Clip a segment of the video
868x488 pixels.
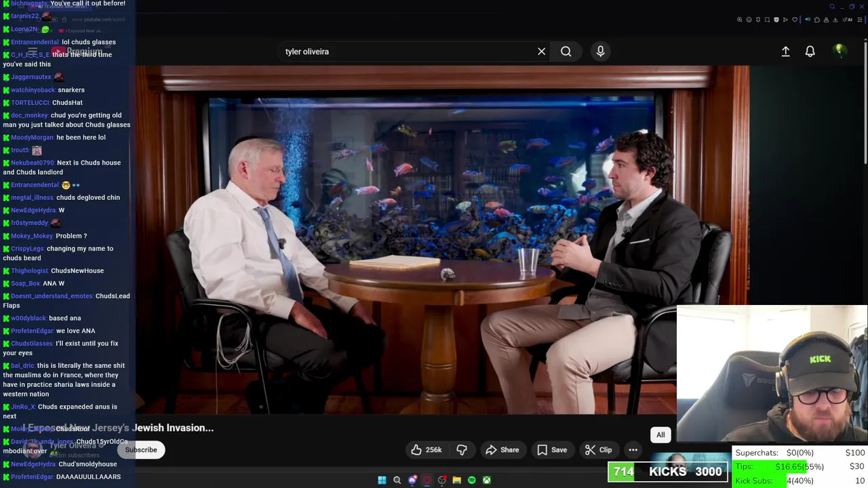tap(598, 450)
